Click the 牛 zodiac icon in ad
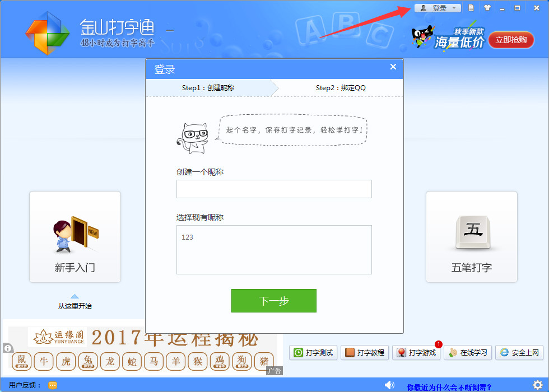Screen dimensions: 549x392 [44, 362]
